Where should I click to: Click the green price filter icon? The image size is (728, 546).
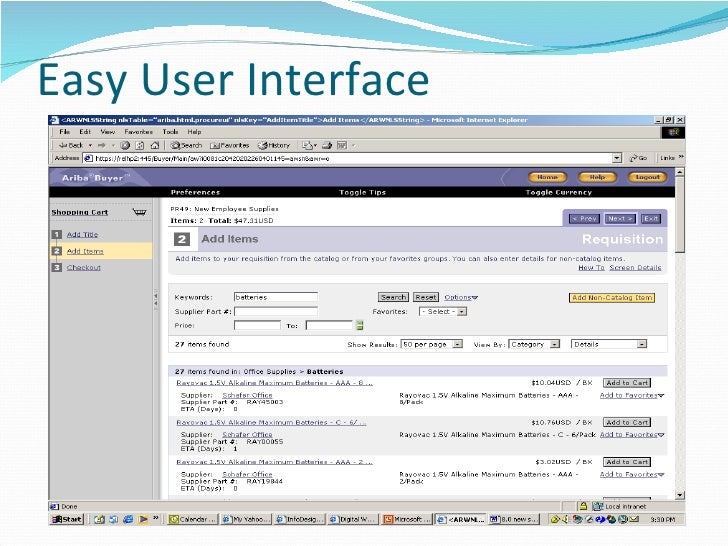coord(360,325)
